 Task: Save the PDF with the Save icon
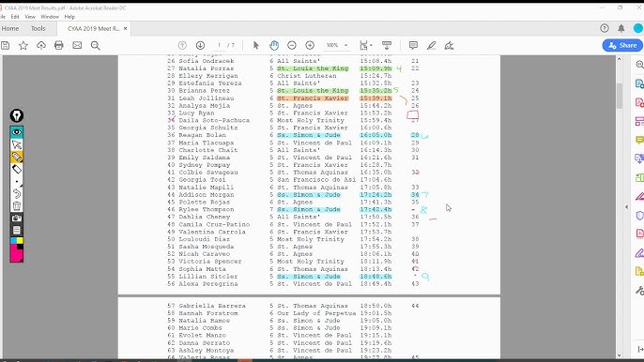click(6, 46)
